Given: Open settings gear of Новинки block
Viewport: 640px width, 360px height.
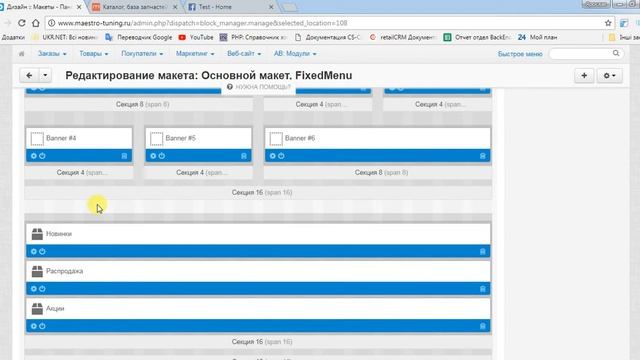Looking at the screenshot, I should 34,251.
